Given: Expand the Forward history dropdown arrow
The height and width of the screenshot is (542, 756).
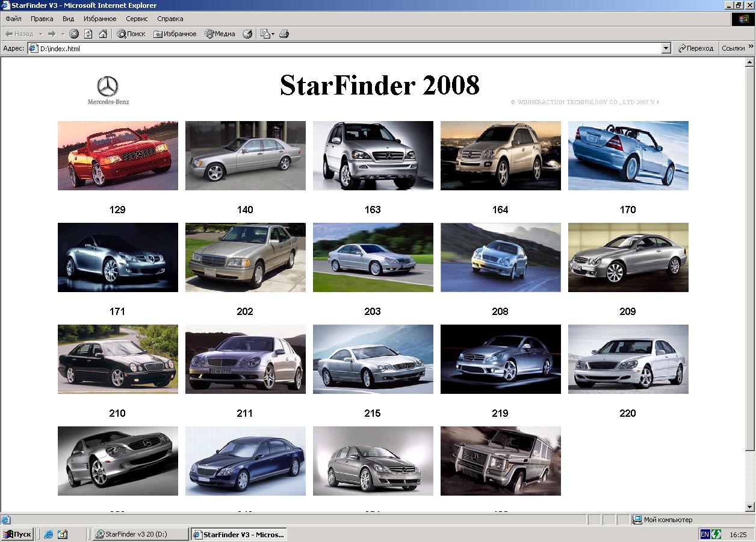Looking at the screenshot, I should [x=63, y=34].
